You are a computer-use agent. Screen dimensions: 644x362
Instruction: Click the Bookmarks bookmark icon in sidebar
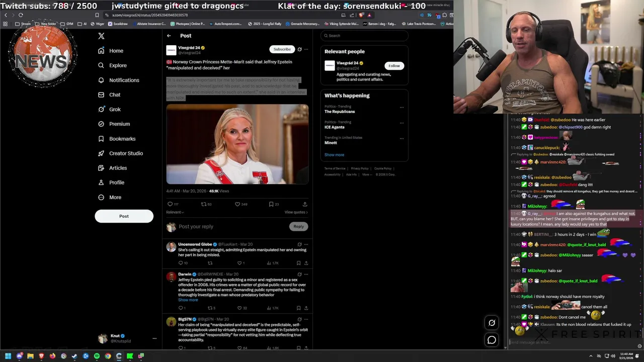tap(101, 139)
